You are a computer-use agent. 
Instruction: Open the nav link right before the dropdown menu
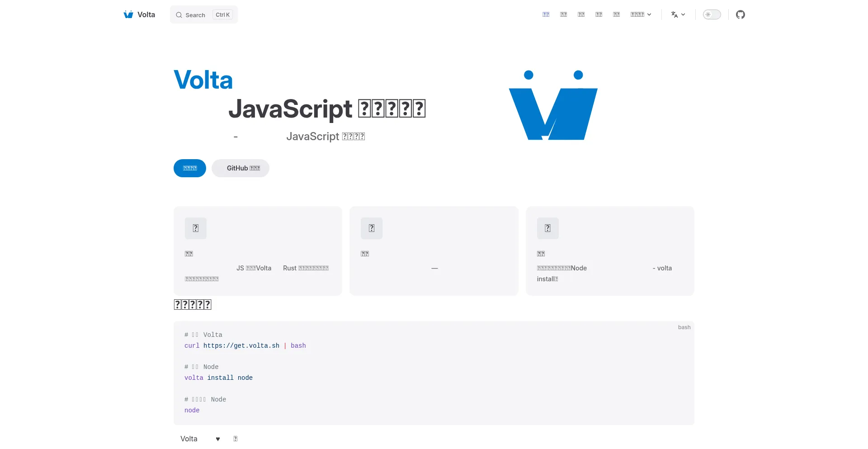point(616,14)
